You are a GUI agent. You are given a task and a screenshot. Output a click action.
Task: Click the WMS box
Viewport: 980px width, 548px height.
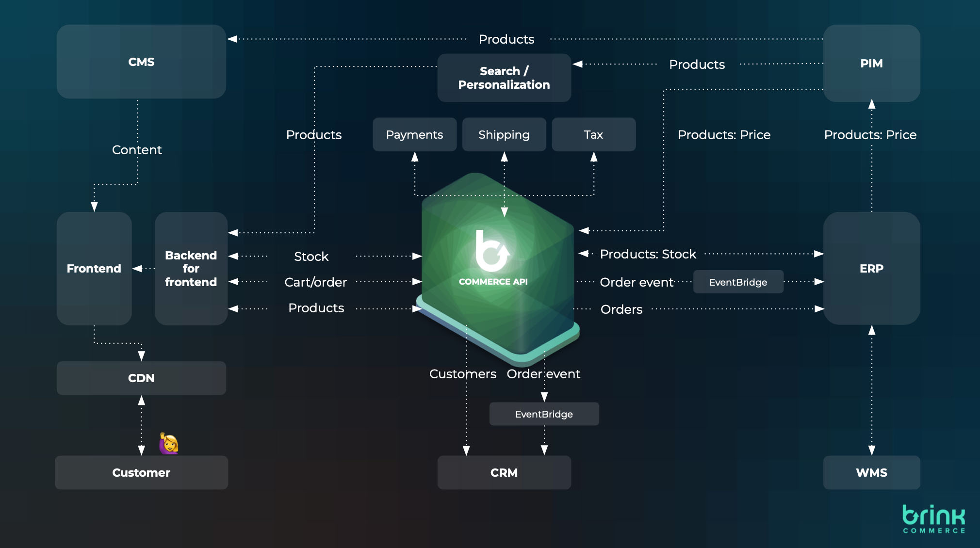[871, 472]
